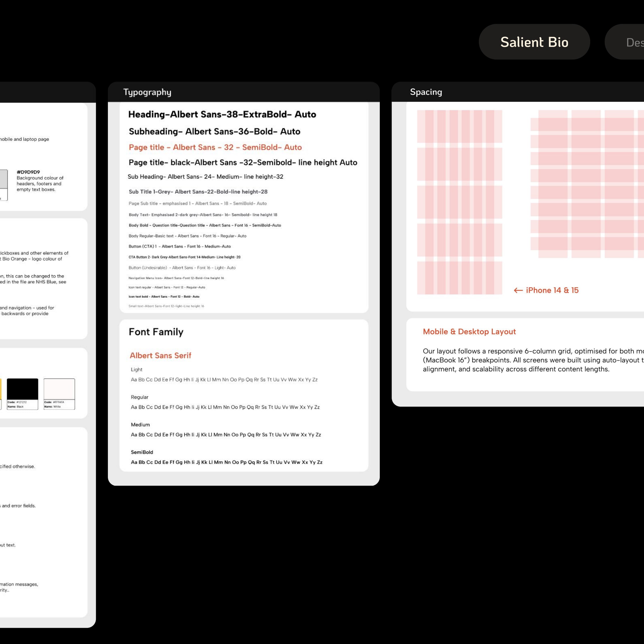Image resolution: width=644 pixels, height=644 pixels.
Task: Select the Spacing panel header
Action: pyautogui.click(x=426, y=92)
